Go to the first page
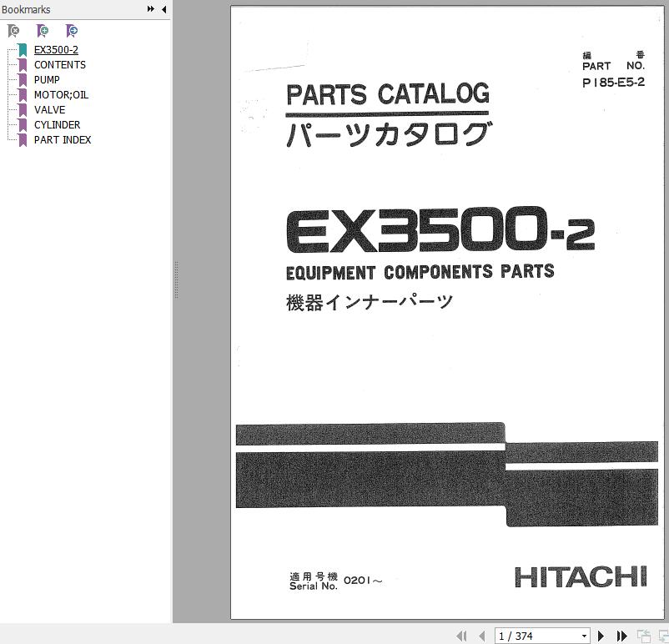669x644 pixels. [x=461, y=636]
